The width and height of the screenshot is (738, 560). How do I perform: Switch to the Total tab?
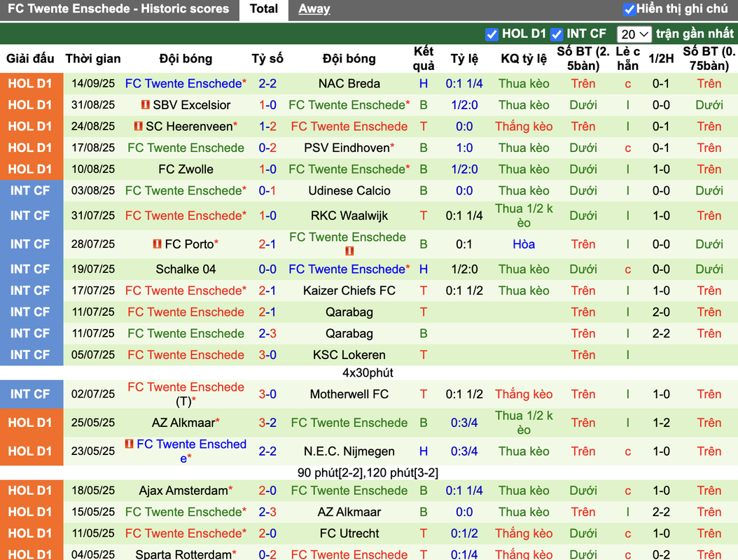point(263,9)
